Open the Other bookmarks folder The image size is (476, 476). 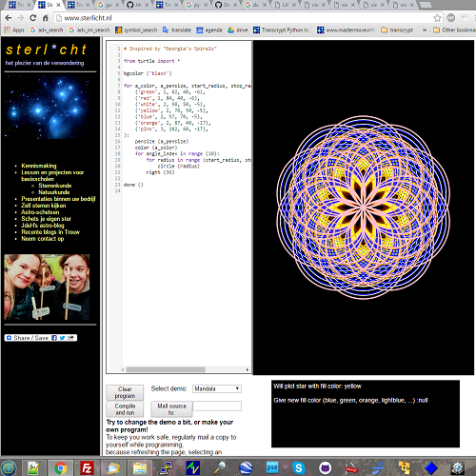click(x=454, y=30)
